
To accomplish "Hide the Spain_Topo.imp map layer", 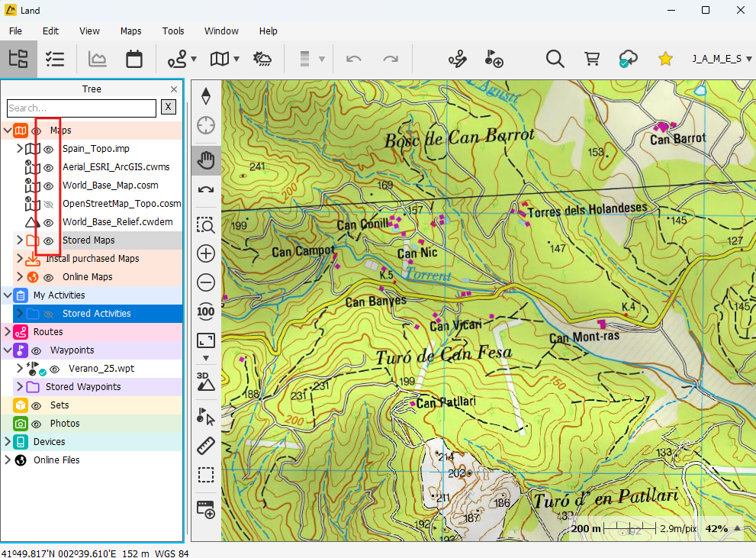I will [48, 149].
